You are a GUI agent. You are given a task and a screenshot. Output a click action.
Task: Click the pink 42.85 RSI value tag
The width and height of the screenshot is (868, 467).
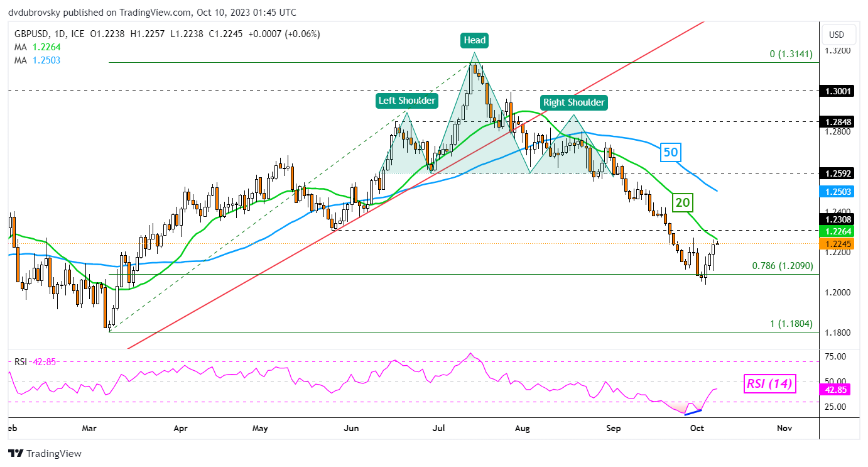pos(836,389)
